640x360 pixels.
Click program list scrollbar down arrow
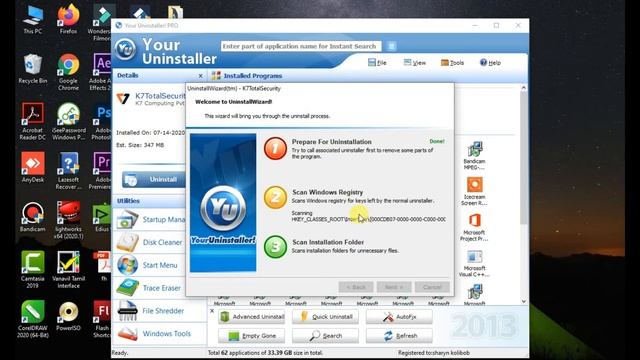coord(524,302)
